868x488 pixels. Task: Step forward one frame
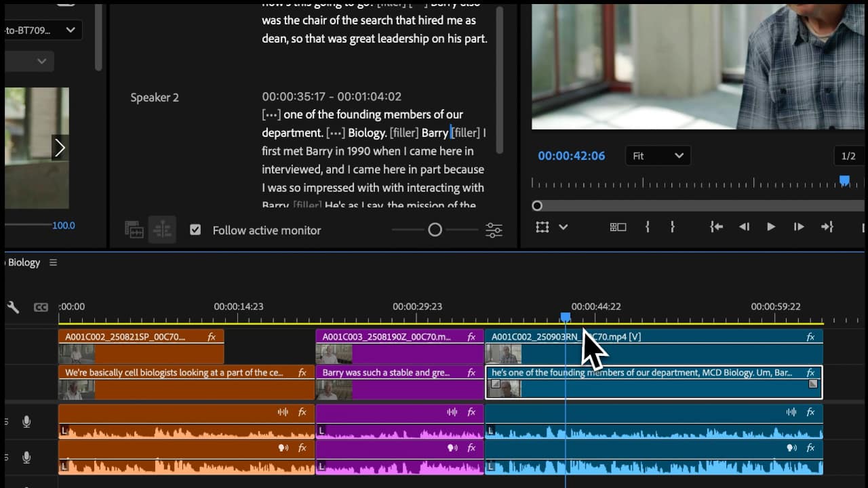click(799, 227)
